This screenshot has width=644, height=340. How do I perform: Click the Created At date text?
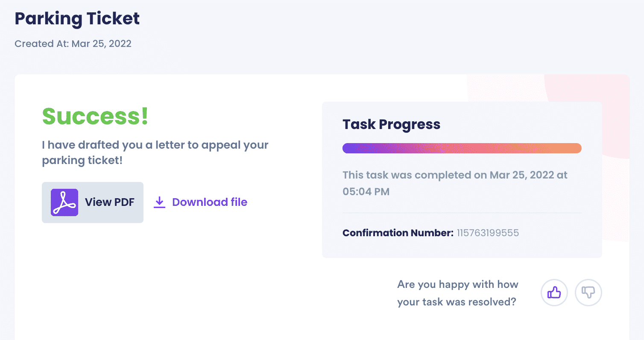click(73, 44)
